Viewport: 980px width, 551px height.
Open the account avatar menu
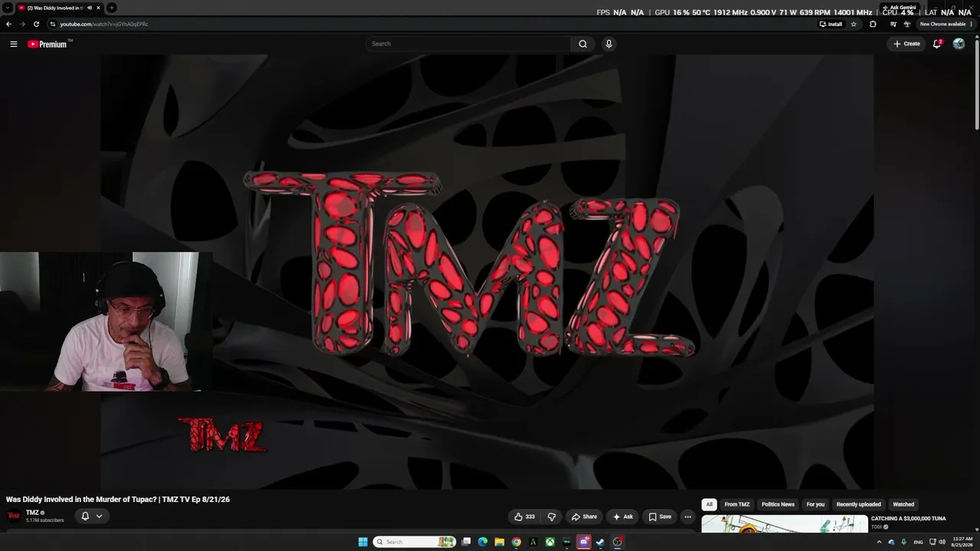click(959, 44)
